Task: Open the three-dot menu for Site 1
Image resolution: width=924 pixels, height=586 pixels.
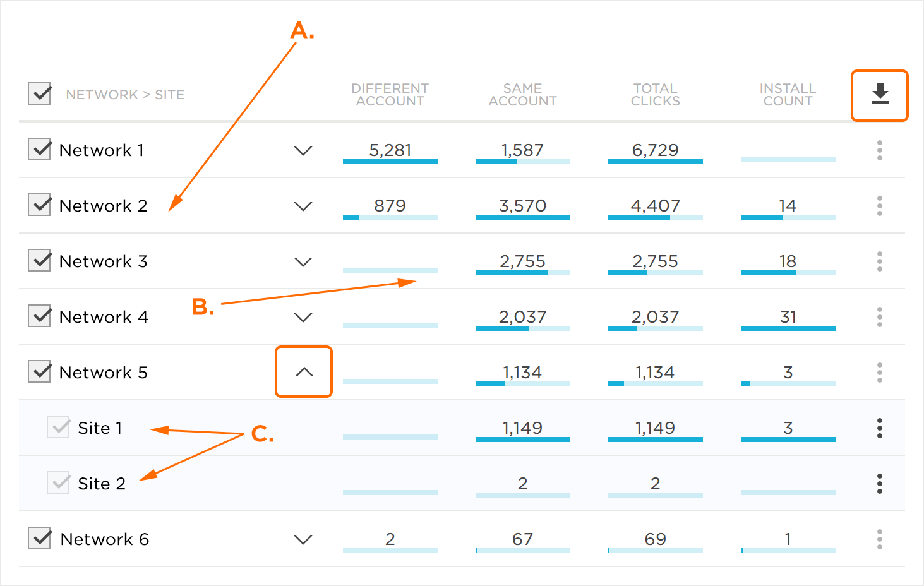Action: click(879, 428)
